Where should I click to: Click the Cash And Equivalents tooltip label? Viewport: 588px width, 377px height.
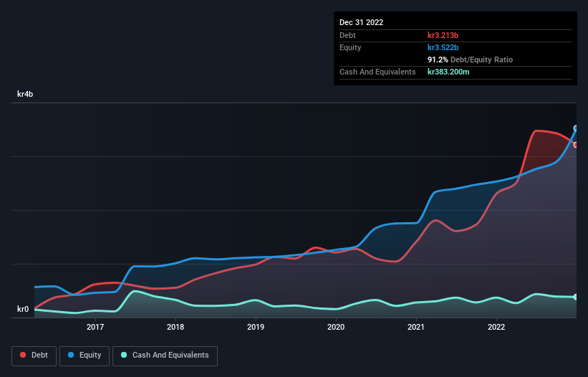click(377, 72)
